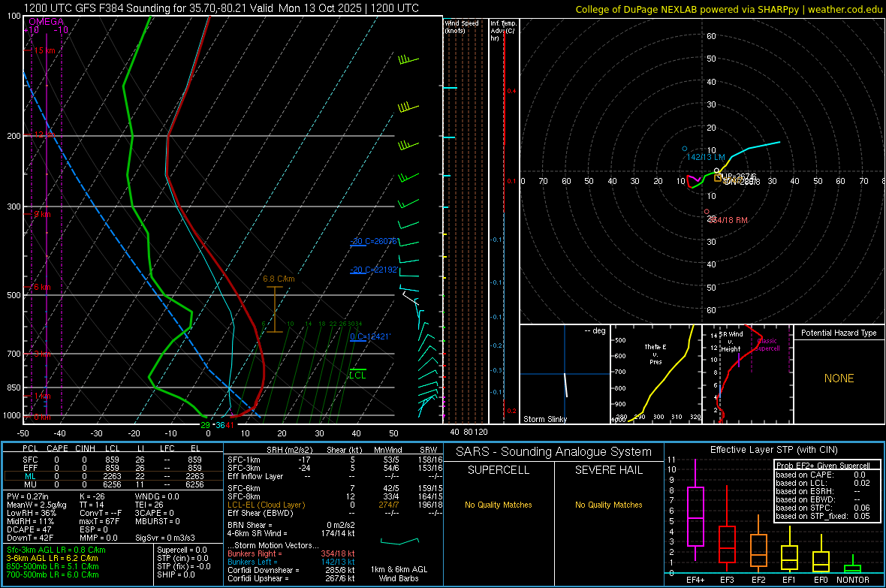This screenshot has height=588, width=886.
Task: Click the Potential Hazard Type heading
Action: tap(839, 333)
